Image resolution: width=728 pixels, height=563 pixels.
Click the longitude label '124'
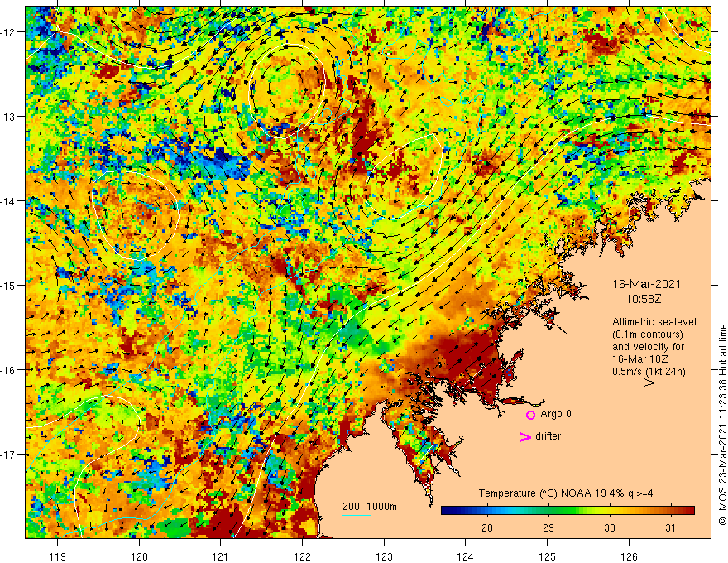[465, 556]
